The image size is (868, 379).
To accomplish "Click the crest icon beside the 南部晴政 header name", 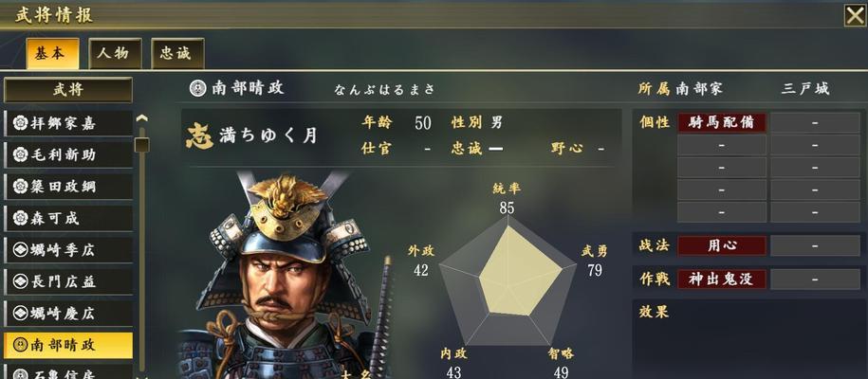I will (197, 88).
